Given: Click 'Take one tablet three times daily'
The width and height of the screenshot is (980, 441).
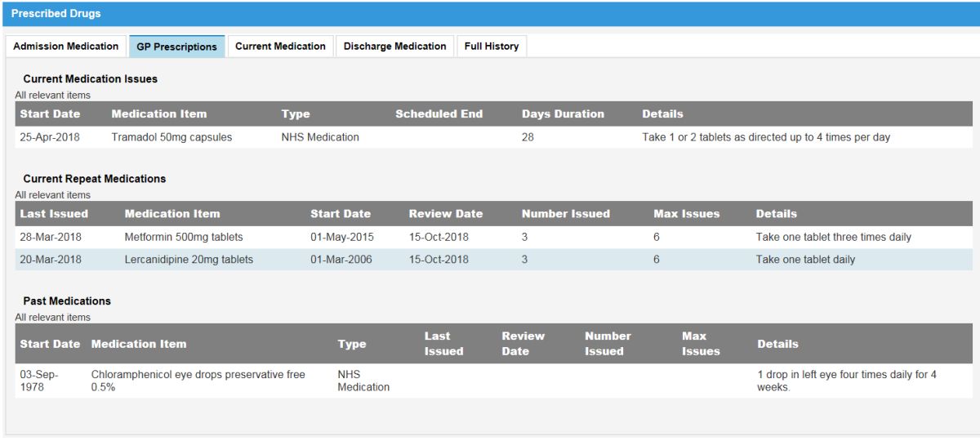Looking at the screenshot, I should (834, 237).
